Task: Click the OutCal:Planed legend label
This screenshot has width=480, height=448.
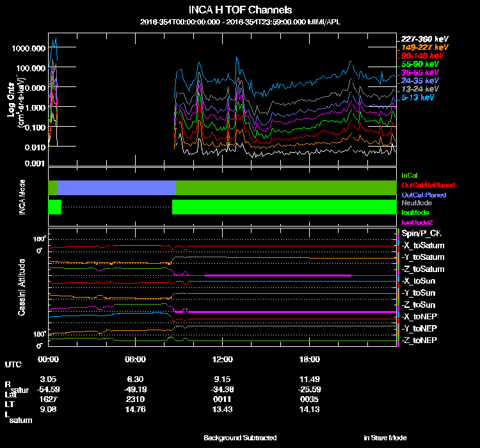Action: 423,194
